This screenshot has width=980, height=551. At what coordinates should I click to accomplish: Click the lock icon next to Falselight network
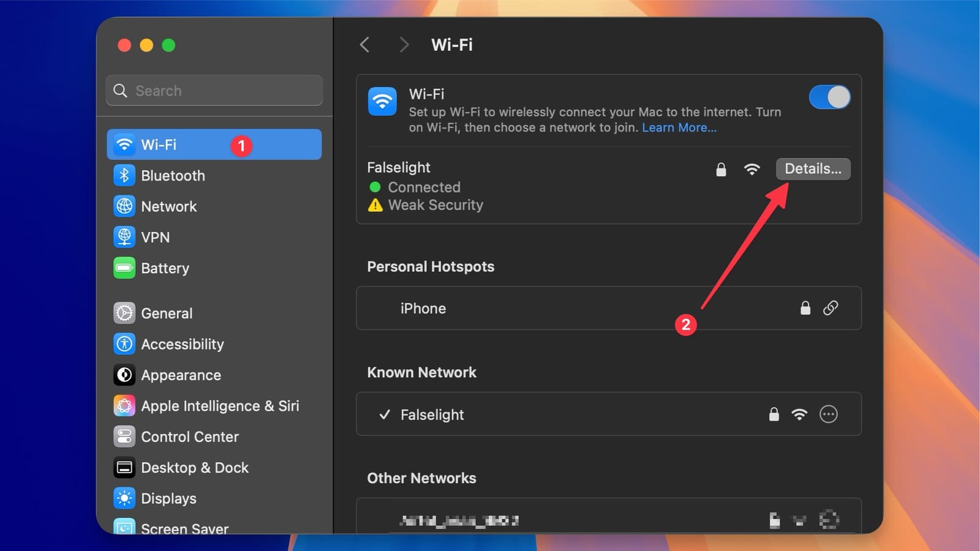pyautogui.click(x=721, y=169)
